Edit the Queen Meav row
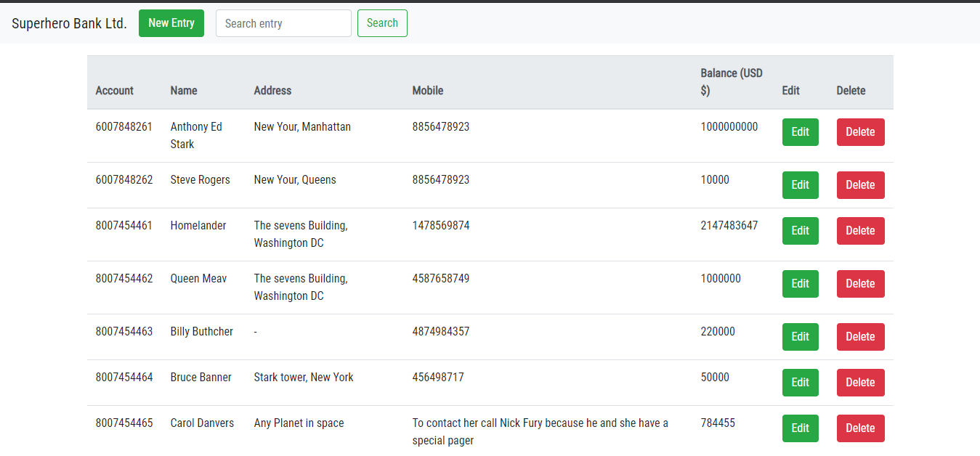 pos(801,284)
